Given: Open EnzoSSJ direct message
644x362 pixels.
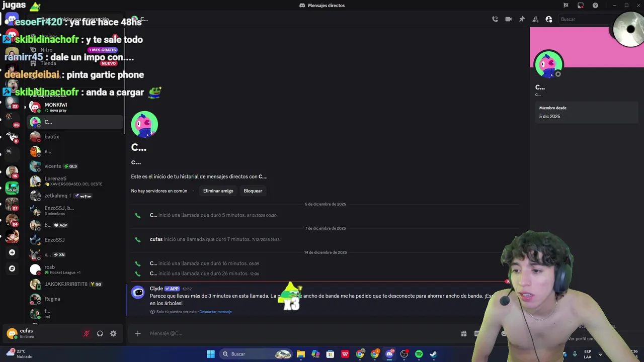Looking at the screenshot, I should [75, 240].
